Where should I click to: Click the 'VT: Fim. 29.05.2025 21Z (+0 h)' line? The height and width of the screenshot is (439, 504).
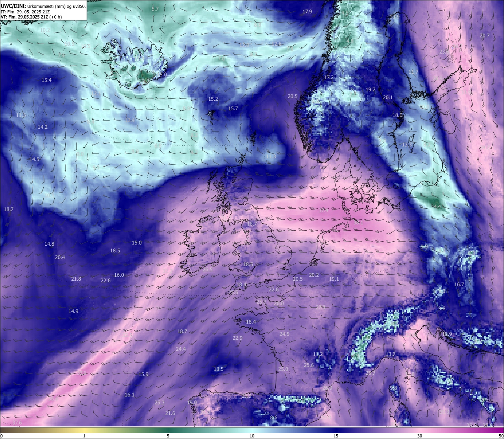(x=31, y=17)
